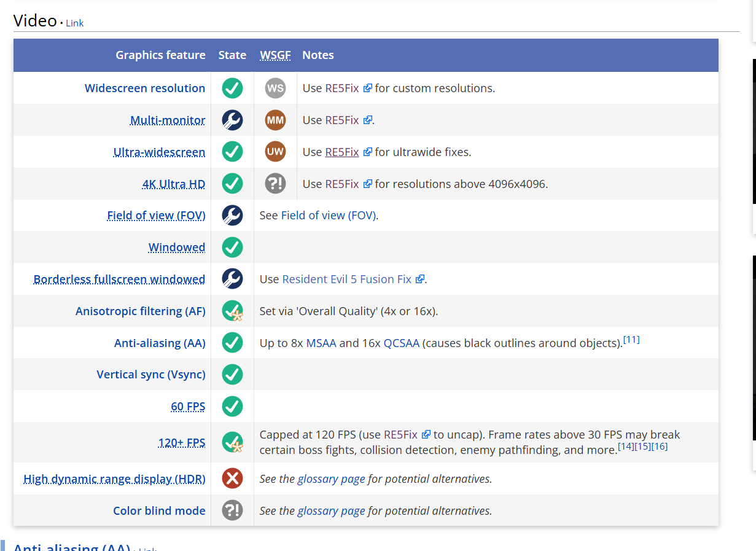The height and width of the screenshot is (551, 756).
Task: Open the Field of view (FOV) feature link
Action: pyautogui.click(x=156, y=216)
